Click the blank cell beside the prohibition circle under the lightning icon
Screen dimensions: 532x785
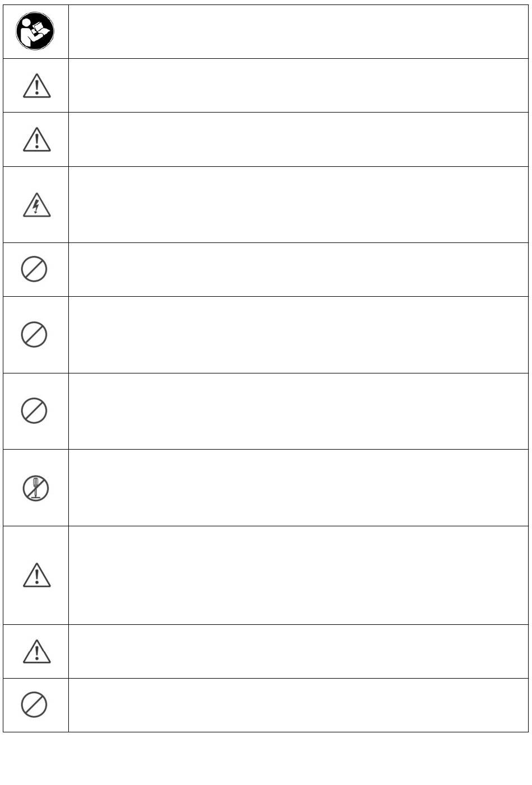(298, 269)
